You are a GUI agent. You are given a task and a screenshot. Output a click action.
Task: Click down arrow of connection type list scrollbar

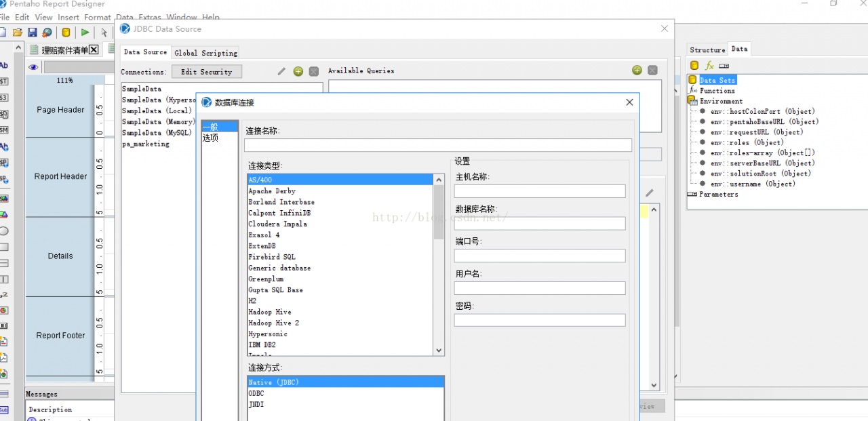pos(439,350)
